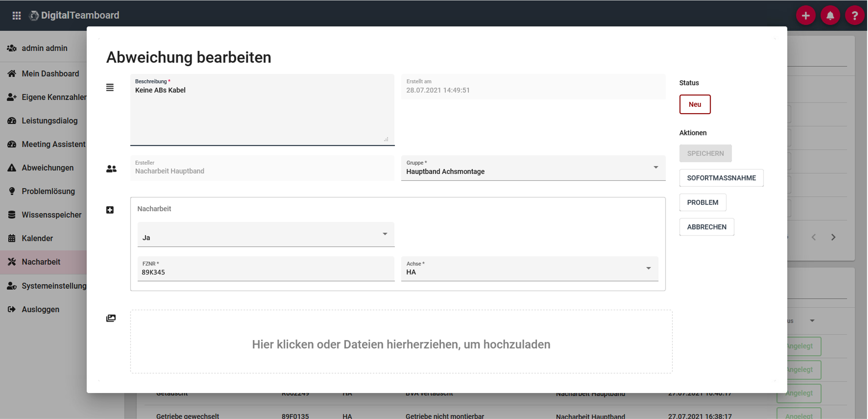Open notifications bell icon
This screenshot has height=419, width=868.
pos(830,16)
